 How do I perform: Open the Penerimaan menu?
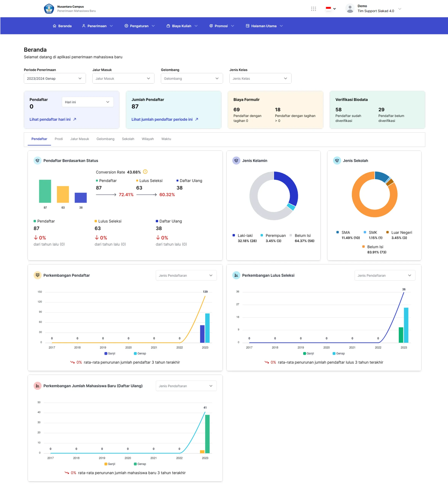[97, 26]
